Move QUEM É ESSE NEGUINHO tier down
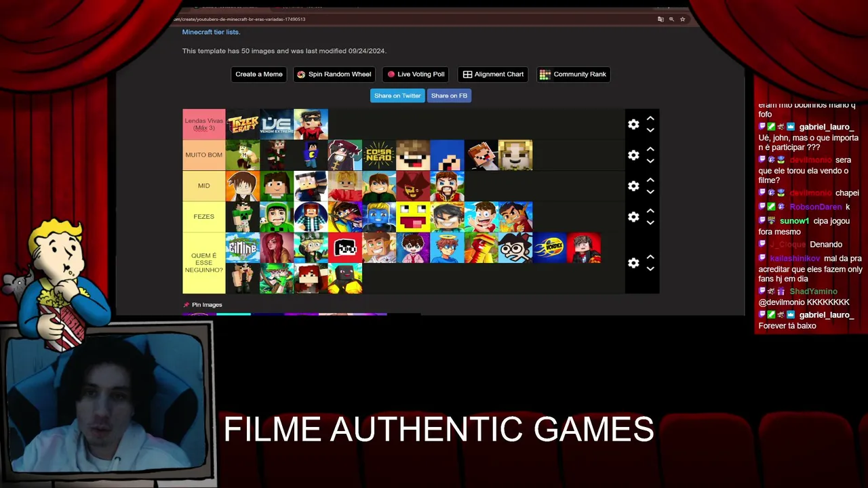Screen dimensions: 868x488 point(650,268)
